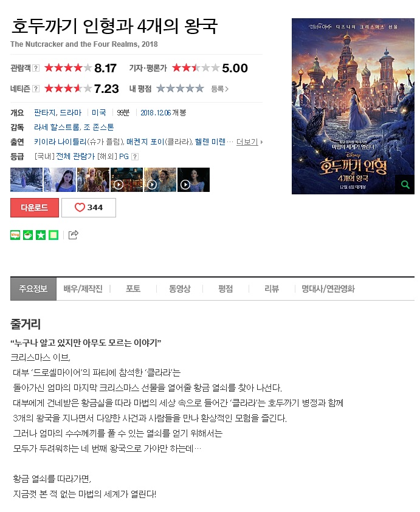Click the light green memo share icon
The height and width of the screenshot is (512, 420).
click(x=53, y=235)
